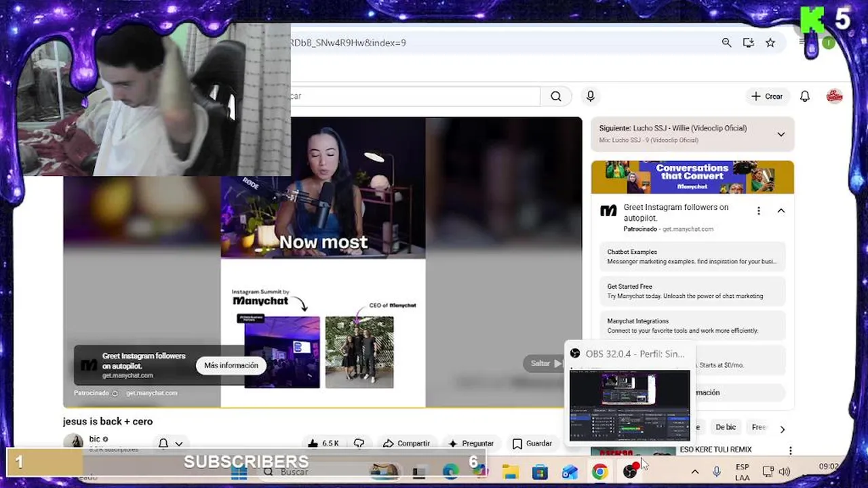Open the Chatbot Examples ad link

click(692, 256)
